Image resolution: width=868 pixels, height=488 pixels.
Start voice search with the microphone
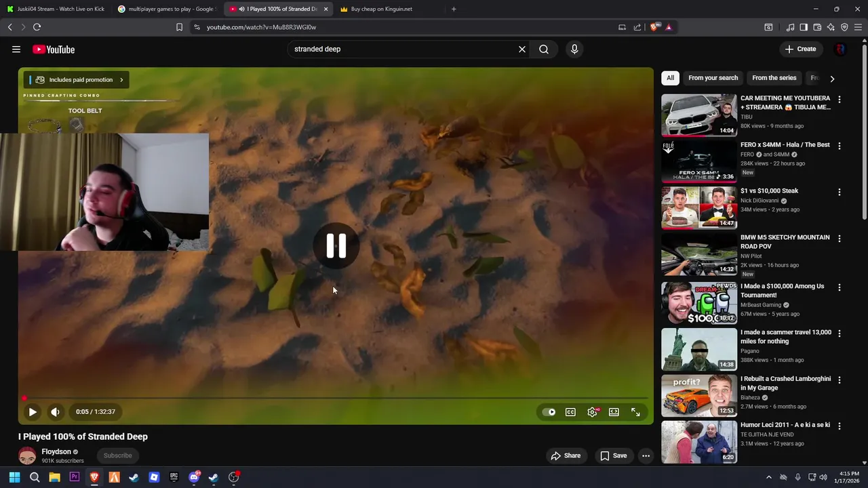pos(574,49)
